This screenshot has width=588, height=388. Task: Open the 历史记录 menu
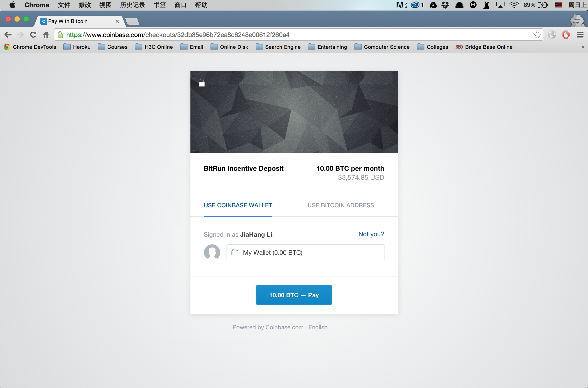[132, 5]
